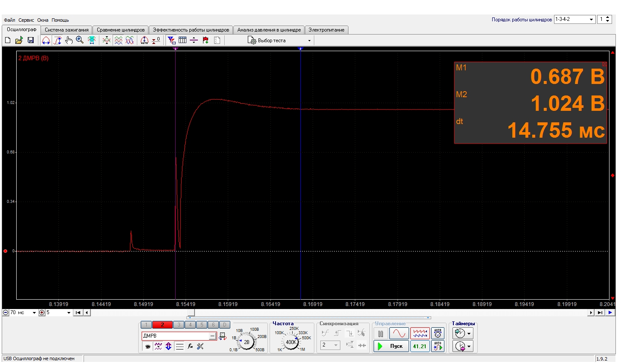
Task: Click the pause button in Управление
Action: coord(381,333)
